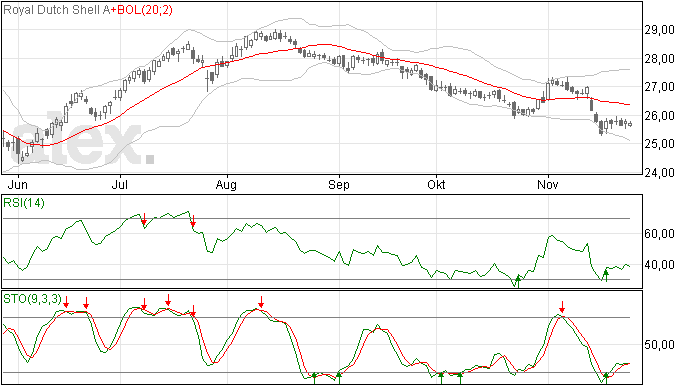Click the mid-August red sell arrow in the stochastic panel

(261, 302)
